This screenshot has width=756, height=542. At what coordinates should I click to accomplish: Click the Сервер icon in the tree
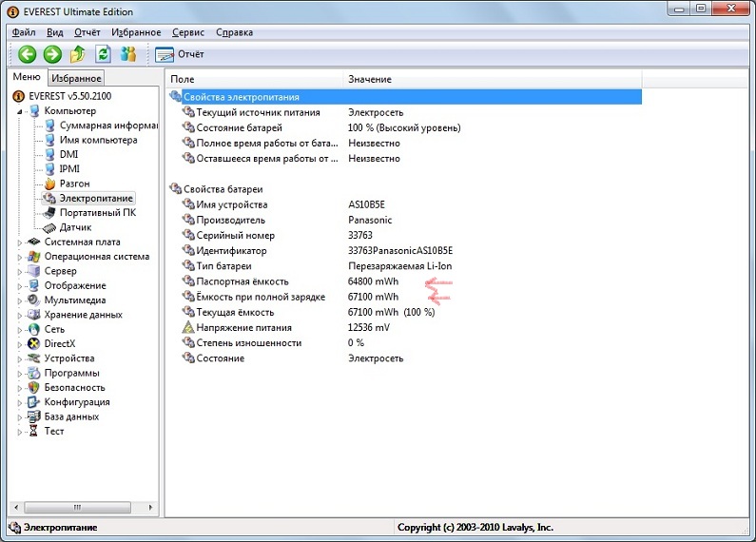[33, 271]
